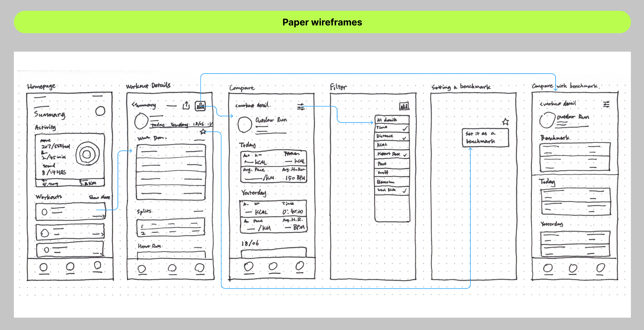The height and width of the screenshot is (330, 644).
Task: Select the Today tab in Workout Details
Action: coord(157,125)
